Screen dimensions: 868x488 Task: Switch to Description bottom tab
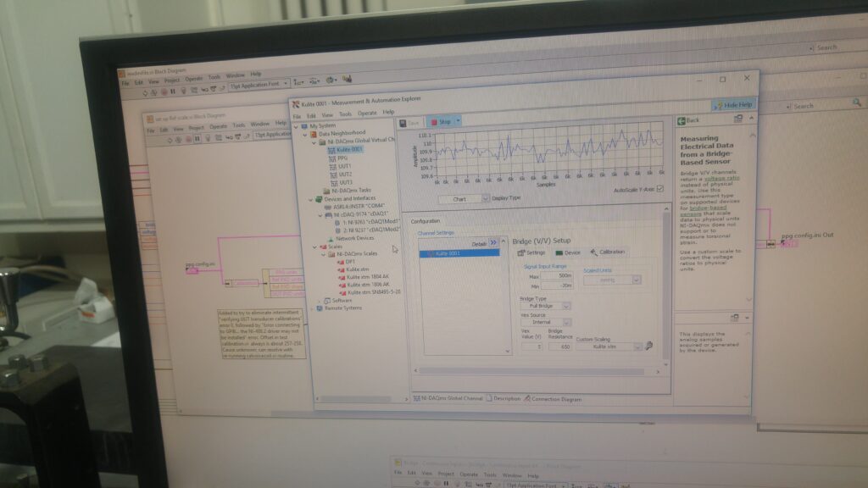pos(504,398)
